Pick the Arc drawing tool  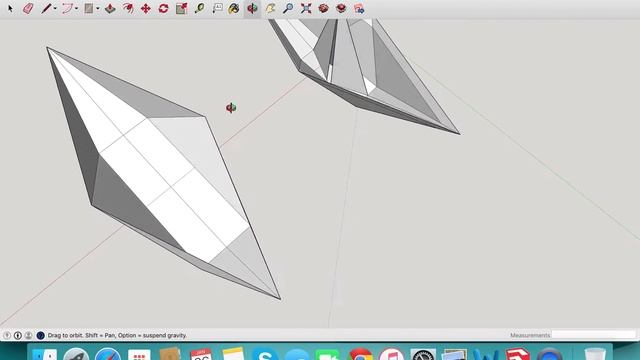pyautogui.click(x=67, y=8)
